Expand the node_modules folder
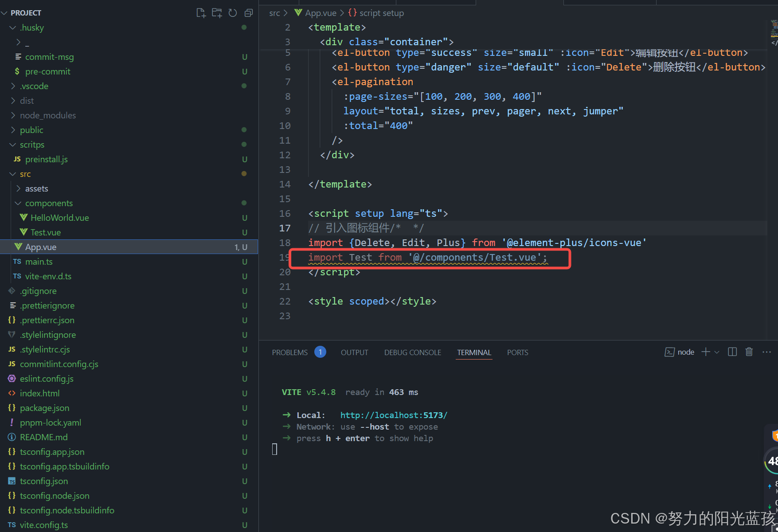Viewport: 778px width, 532px height. [43, 115]
